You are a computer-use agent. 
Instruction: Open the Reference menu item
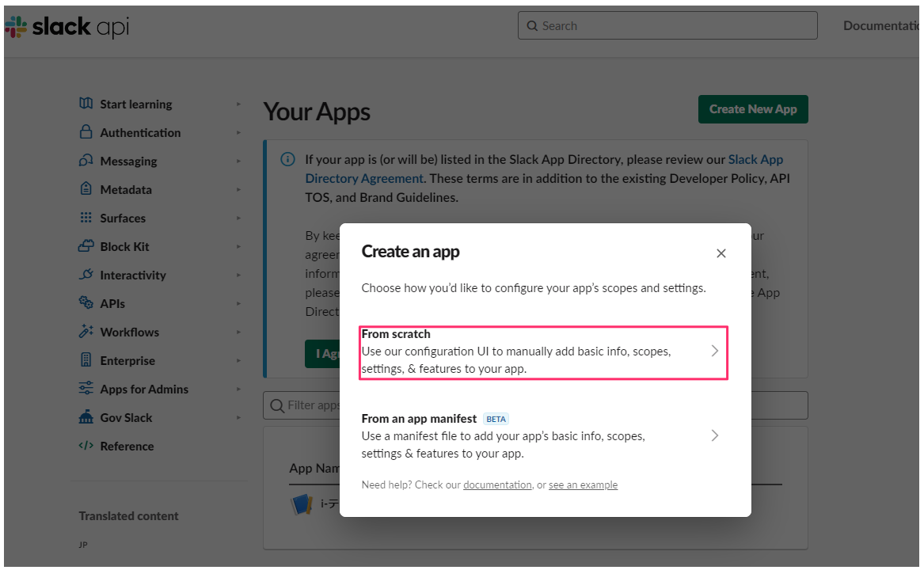coord(127,446)
